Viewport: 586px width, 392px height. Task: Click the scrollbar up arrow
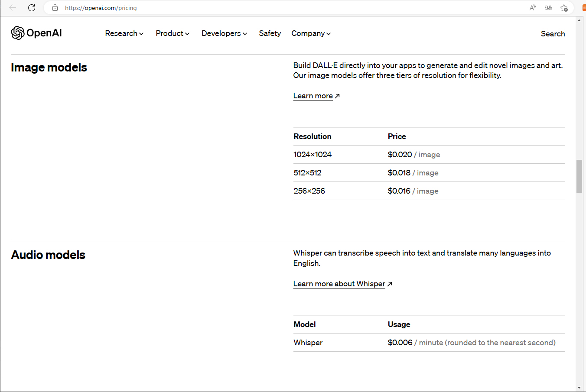pyautogui.click(x=579, y=20)
